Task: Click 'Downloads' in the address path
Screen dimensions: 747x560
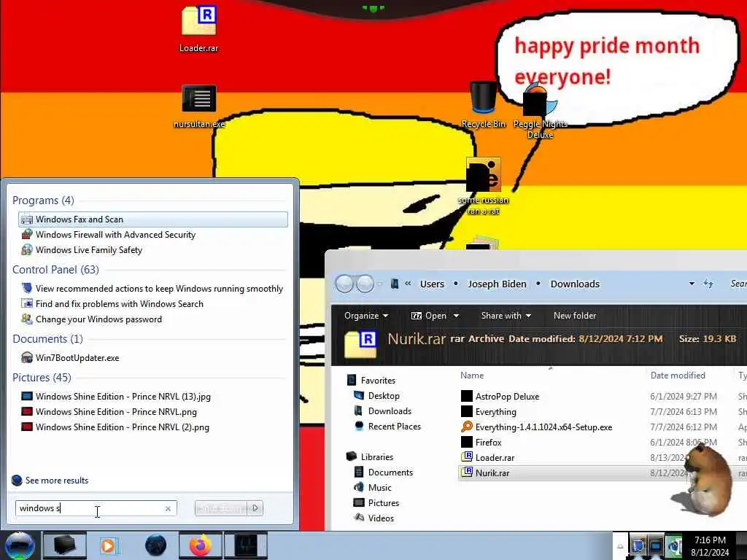Action: coord(575,284)
